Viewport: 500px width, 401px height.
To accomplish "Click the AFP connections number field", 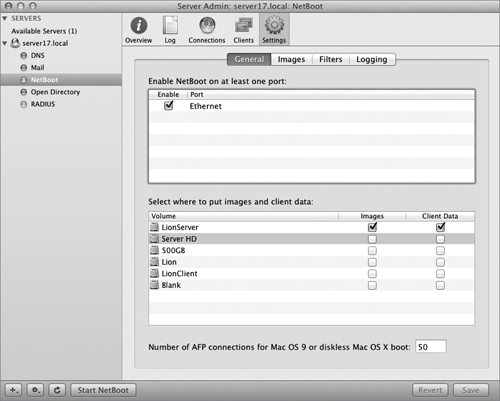I will (x=431, y=347).
